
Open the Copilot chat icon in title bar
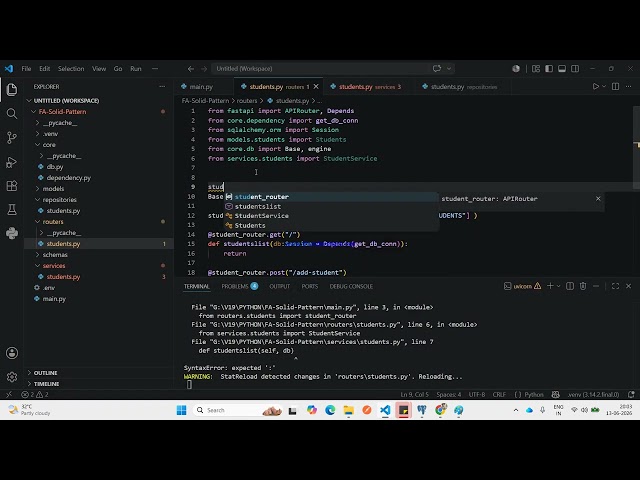point(437,69)
